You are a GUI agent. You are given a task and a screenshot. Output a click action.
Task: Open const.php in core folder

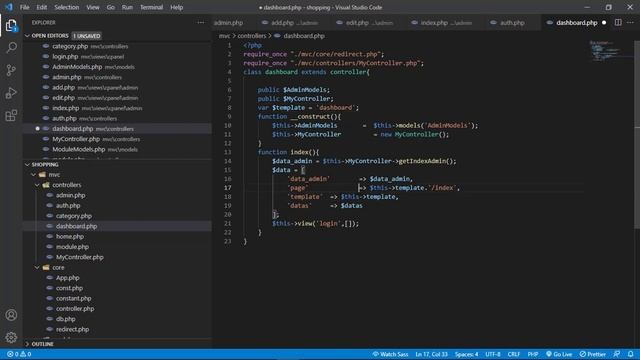[118, 288]
